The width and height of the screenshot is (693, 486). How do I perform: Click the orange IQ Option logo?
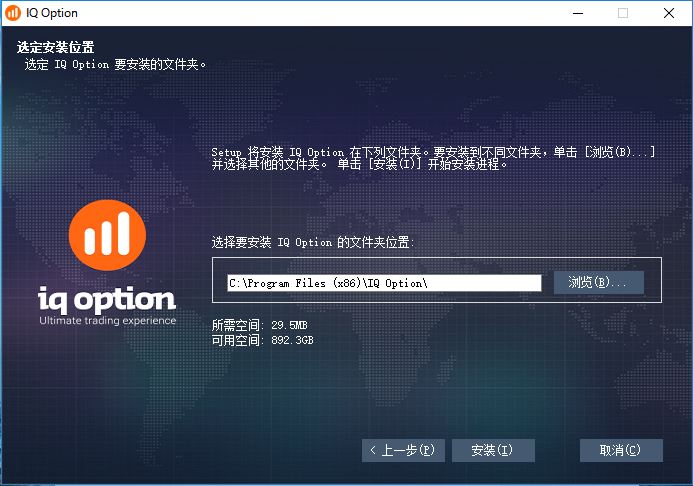tap(107, 235)
